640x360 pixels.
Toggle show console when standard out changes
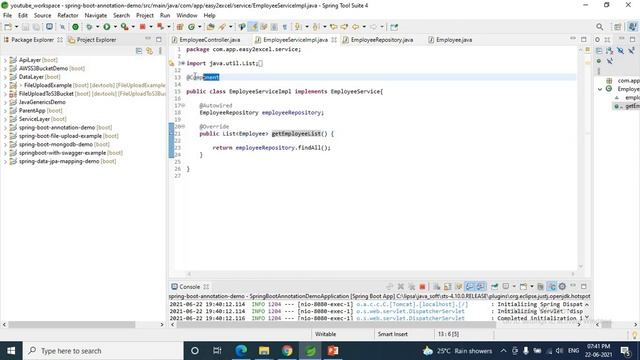469,287
